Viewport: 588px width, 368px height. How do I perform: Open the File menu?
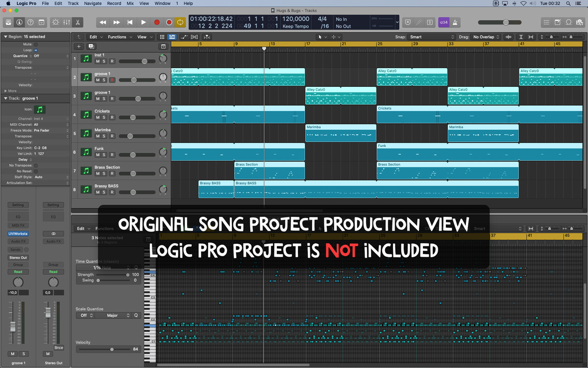tap(45, 3)
